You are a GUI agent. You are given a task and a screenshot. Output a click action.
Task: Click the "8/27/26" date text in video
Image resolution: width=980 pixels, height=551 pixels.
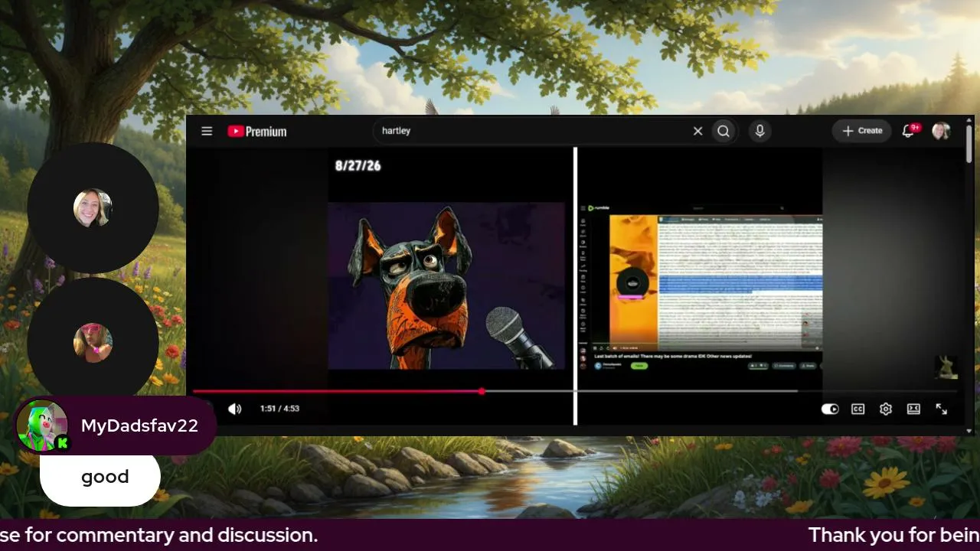pos(358,165)
